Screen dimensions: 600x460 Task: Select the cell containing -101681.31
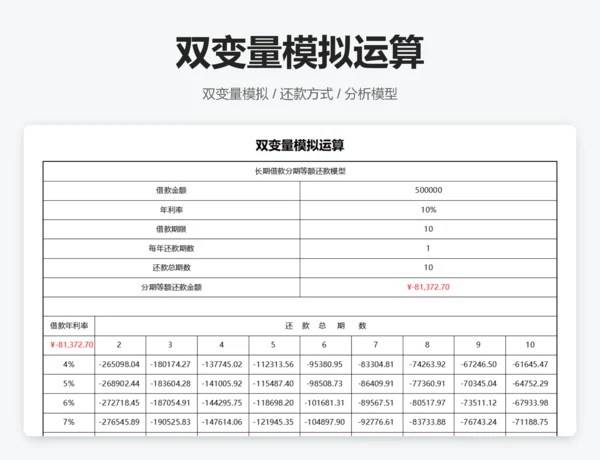tap(324, 402)
